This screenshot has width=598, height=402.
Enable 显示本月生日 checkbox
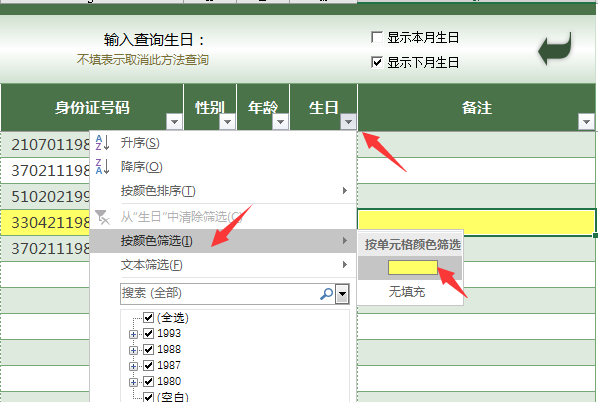pyautogui.click(x=377, y=37)
